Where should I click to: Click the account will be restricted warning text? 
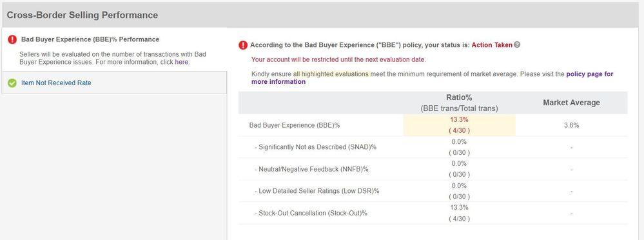338,59
